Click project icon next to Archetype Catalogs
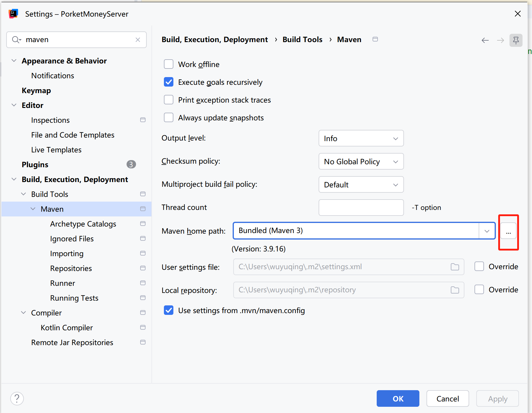 [143, 224]
